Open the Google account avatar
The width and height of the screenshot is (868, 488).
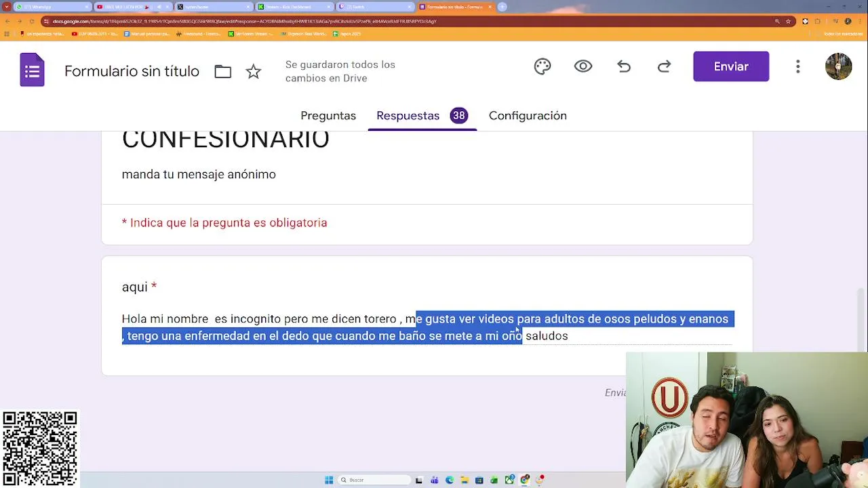pos(839,66)
